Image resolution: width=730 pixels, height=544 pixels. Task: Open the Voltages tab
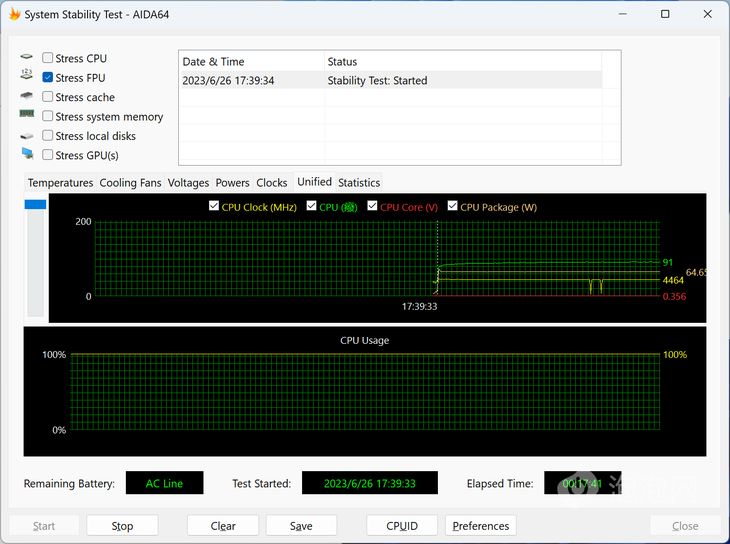[188, 183]
